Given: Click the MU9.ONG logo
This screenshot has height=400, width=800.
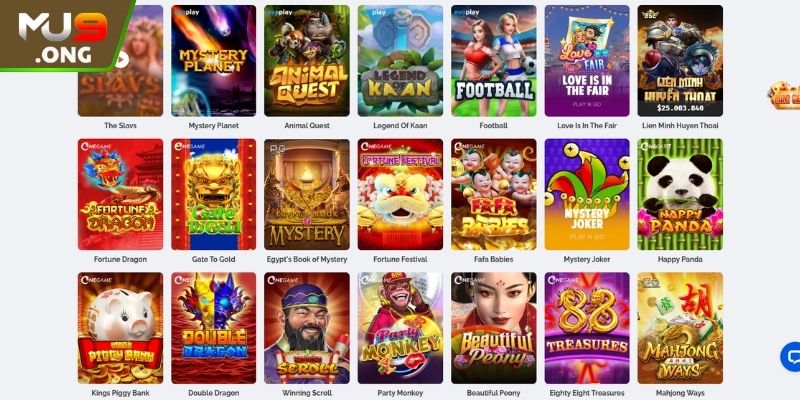Looking at the screenshot, I should 63,36.
